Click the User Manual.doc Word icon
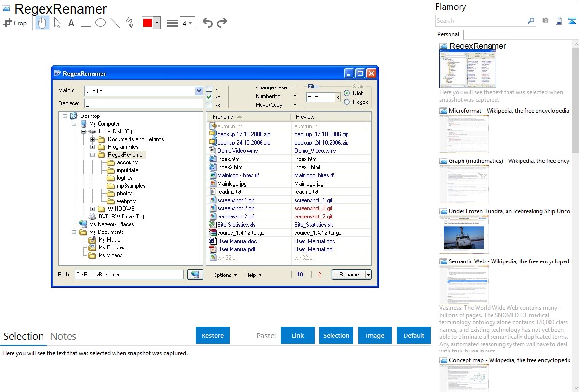The image size is (579, 392). pos(212,241)
